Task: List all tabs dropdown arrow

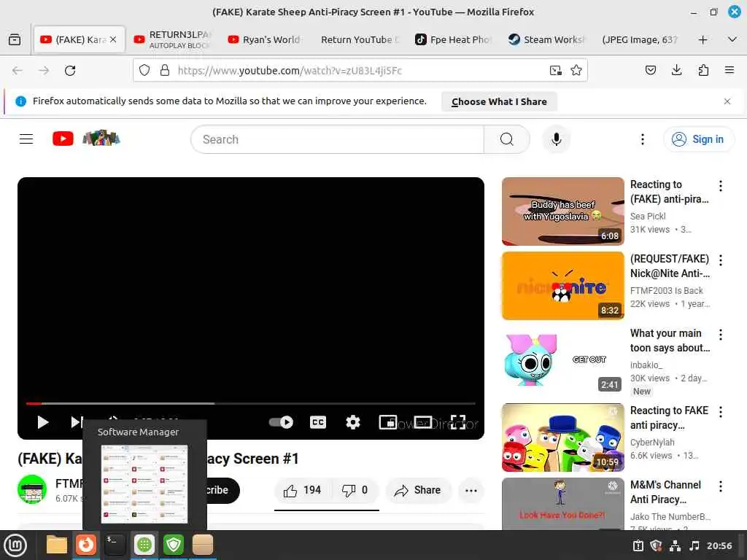Action: pos(732,39)
